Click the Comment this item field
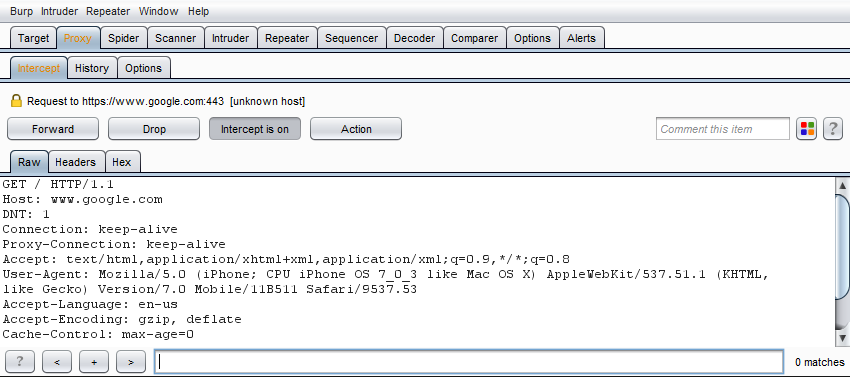This screenshot has height=377, width=850. [723, 129]
